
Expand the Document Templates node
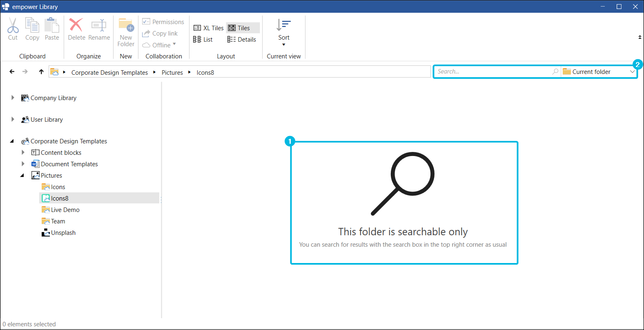[23, 164]
